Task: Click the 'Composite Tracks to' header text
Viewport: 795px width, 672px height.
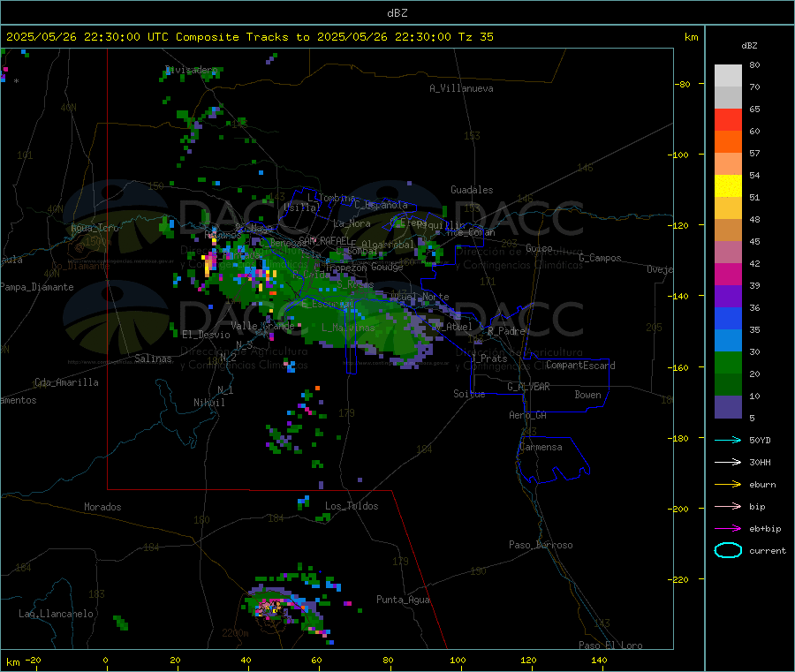Action: [242, 37]
